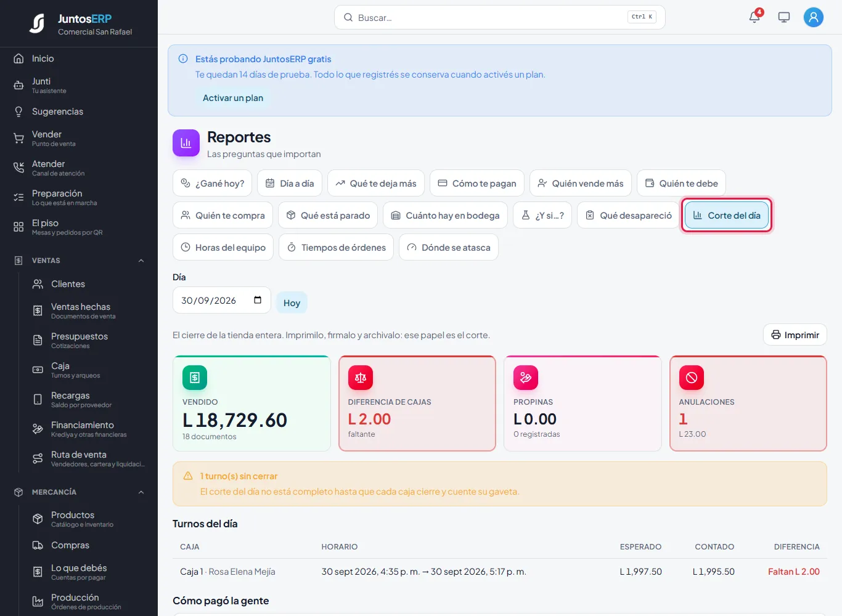Screen dimensions: 842x616
Task: Click the monitor display icon in header
Action: (784, 17)
